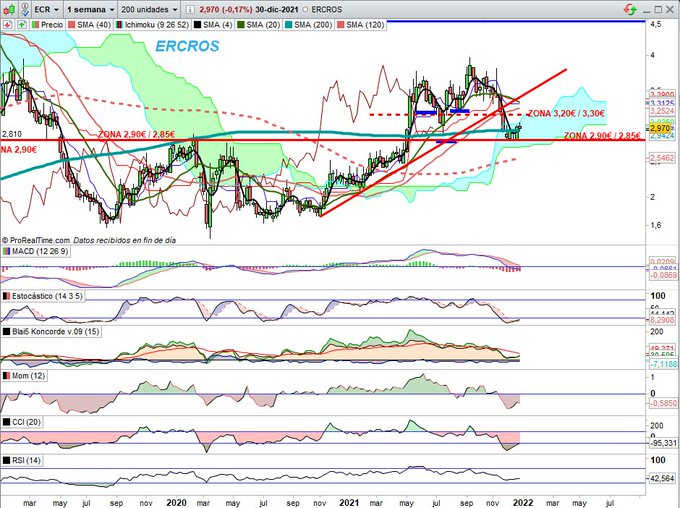Click the 'ZONA 3,20€ / 3,30€' annotation
The width and height of the screenshot is (680, 508).
tap(566, 113)
